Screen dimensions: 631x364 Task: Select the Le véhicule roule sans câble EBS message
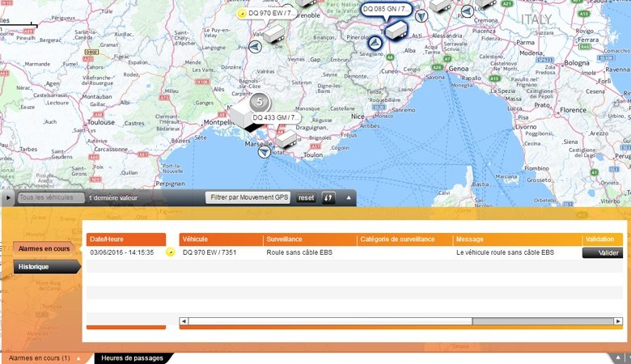point(505,252)
